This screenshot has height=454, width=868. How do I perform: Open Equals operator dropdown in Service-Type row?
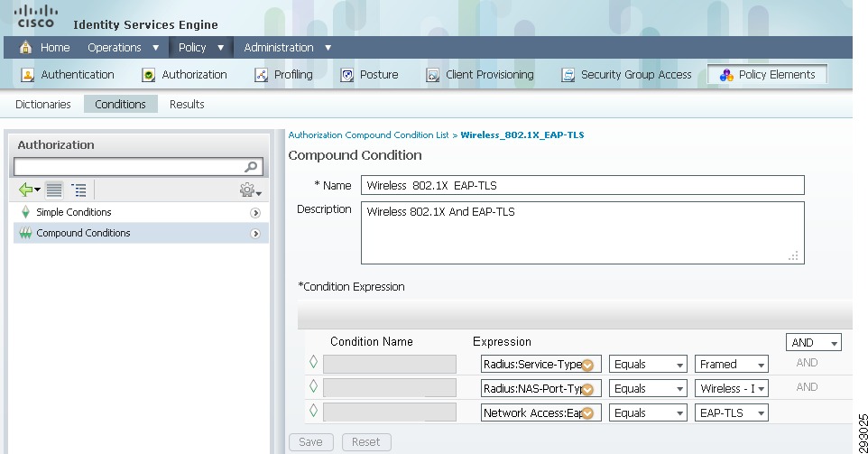click(648, 365)
